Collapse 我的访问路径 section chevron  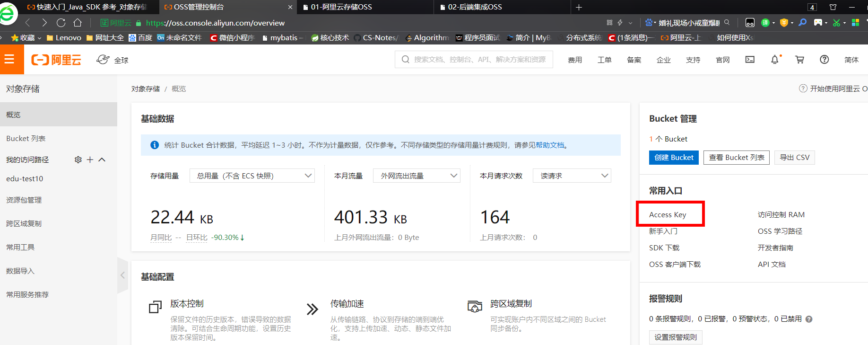pos(102,159)
